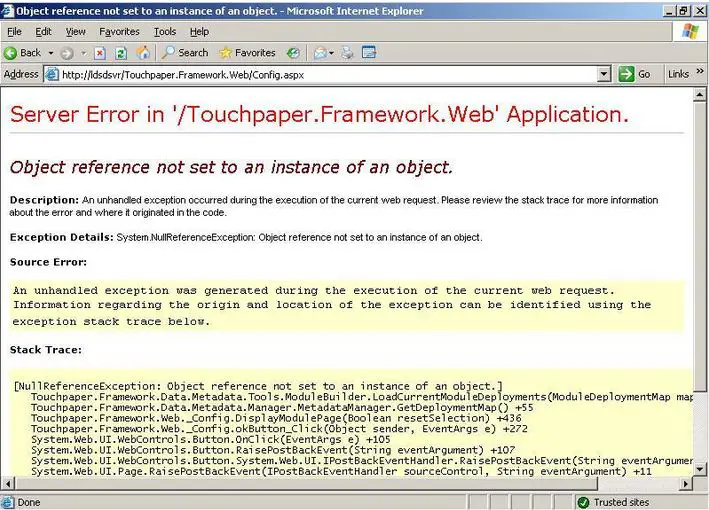
Task: Open the File menu
Action: click(x=14, y=32)
